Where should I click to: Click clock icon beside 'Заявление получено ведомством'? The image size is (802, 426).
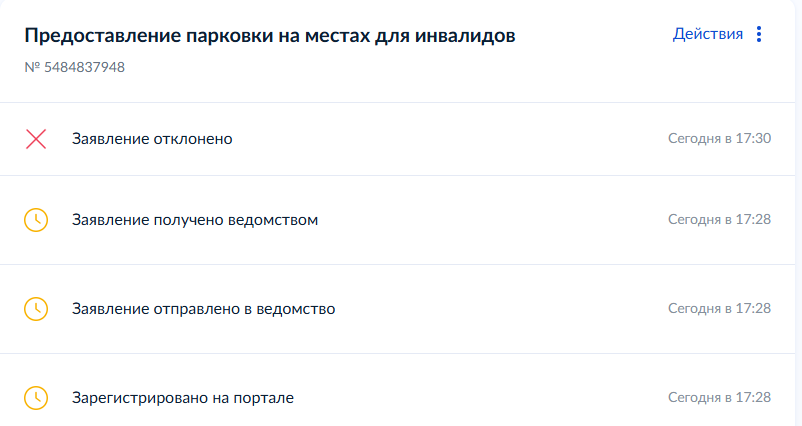point(36,220)
